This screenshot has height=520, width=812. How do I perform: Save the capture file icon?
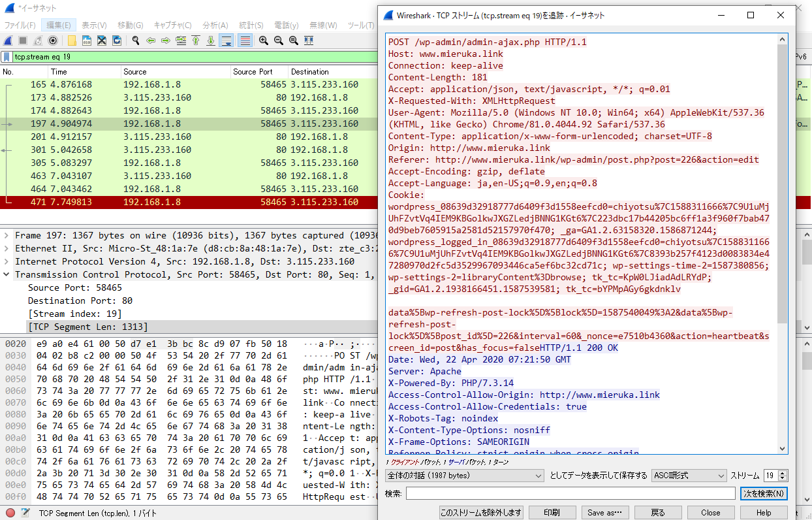pyautogui.click(x=87, y=41)
